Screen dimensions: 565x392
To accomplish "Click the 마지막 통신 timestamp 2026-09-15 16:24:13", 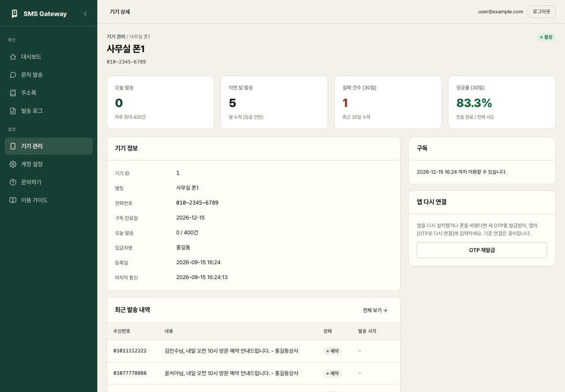I will (x=202, y=277).
